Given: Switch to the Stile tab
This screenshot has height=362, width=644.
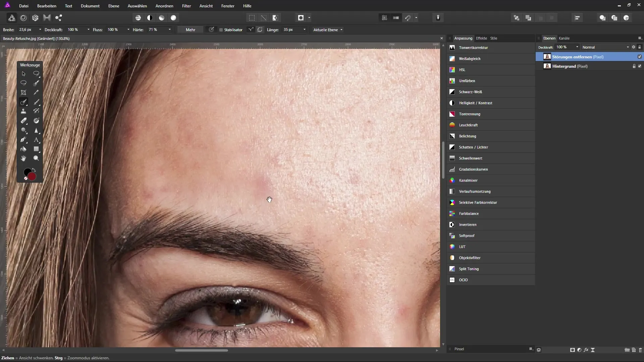Looking at the screenshot, I should pos(494,38).
